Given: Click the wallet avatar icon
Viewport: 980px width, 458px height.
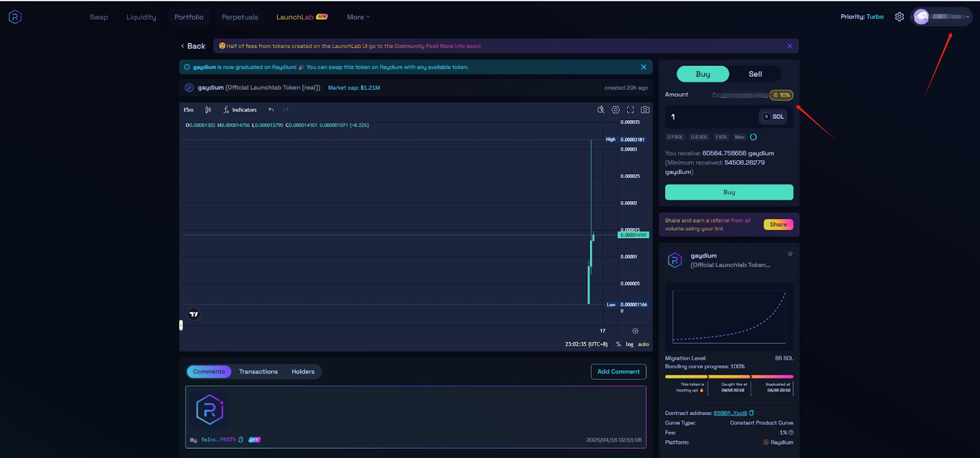Looking at the screenshot, I should tap(921, 17).
